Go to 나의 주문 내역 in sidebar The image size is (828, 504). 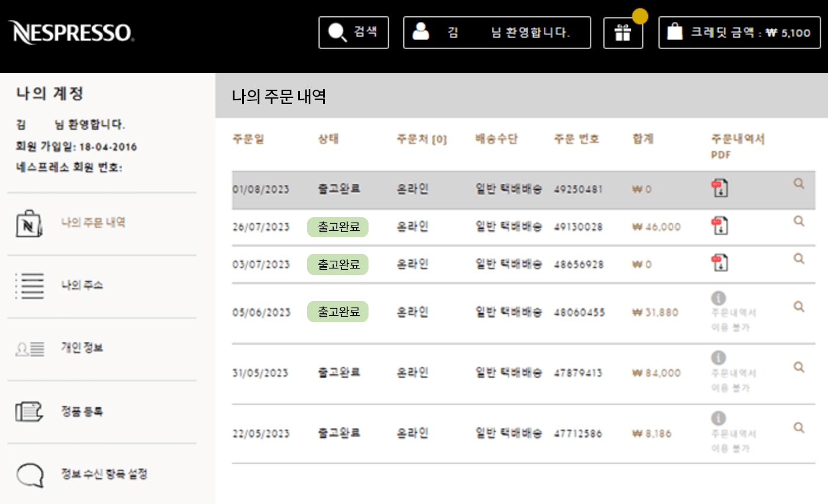pyautogui.click(x=93, y=222)
